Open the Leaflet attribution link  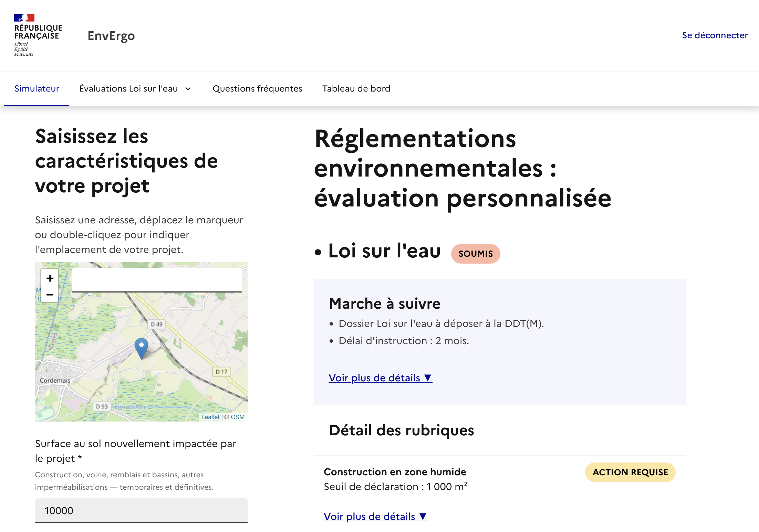click(210, 417)
